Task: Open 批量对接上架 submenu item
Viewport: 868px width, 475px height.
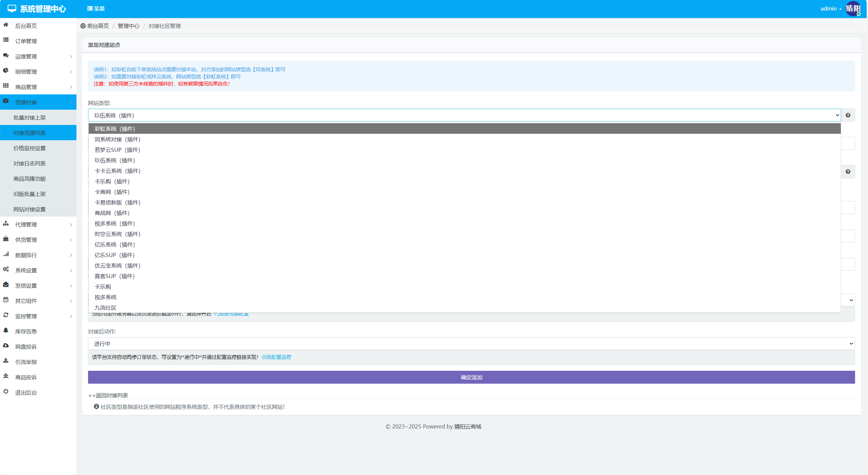Action: click(38, 117)
